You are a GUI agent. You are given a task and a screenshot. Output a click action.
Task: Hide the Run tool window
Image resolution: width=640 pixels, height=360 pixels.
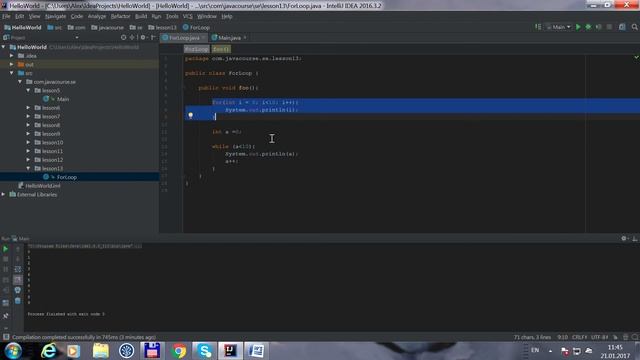pos(635,238)
